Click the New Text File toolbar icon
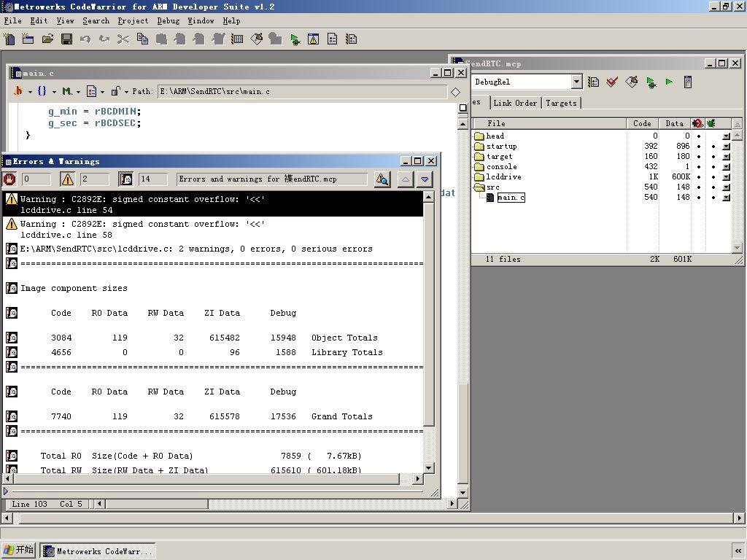The height and width of the screenshot is (560, 747). (9, 39)
